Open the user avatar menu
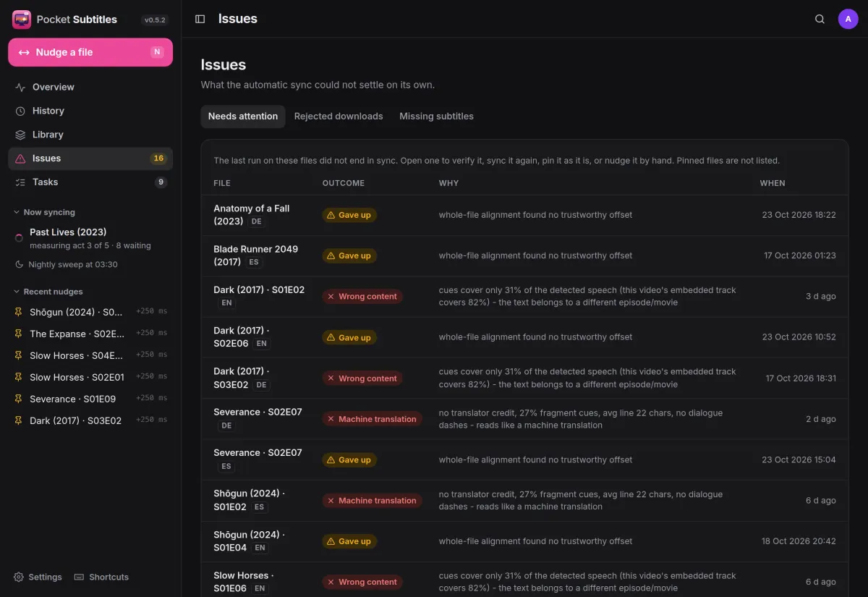Image resolution: width=868 pixels, height=597 pixels. coord(848,19)
